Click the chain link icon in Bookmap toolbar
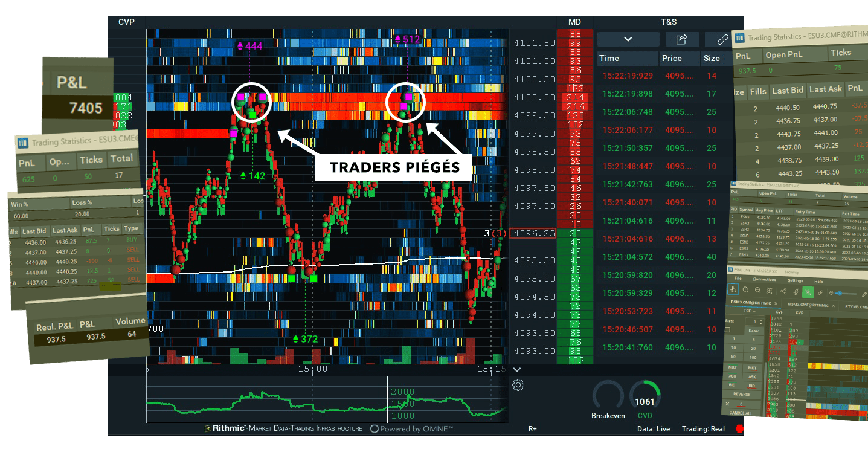The height and width of the screenshot is (455, 868). (x=820, y=292)
